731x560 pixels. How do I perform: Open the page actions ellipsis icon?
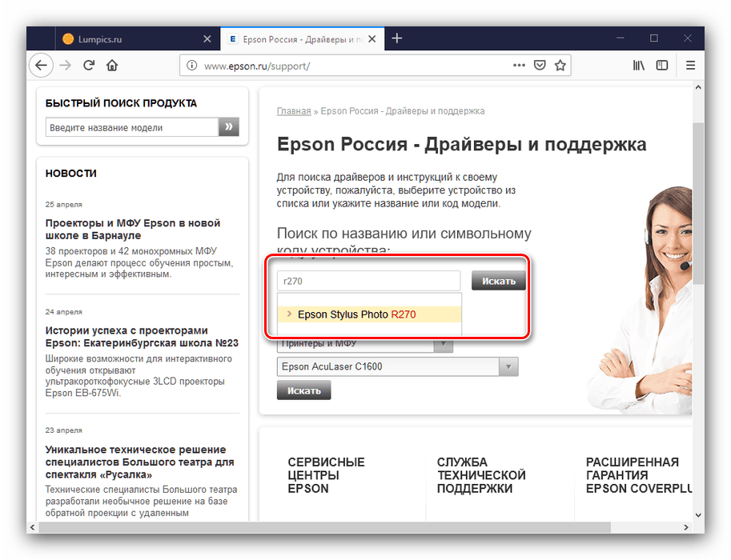pos(519,65)
